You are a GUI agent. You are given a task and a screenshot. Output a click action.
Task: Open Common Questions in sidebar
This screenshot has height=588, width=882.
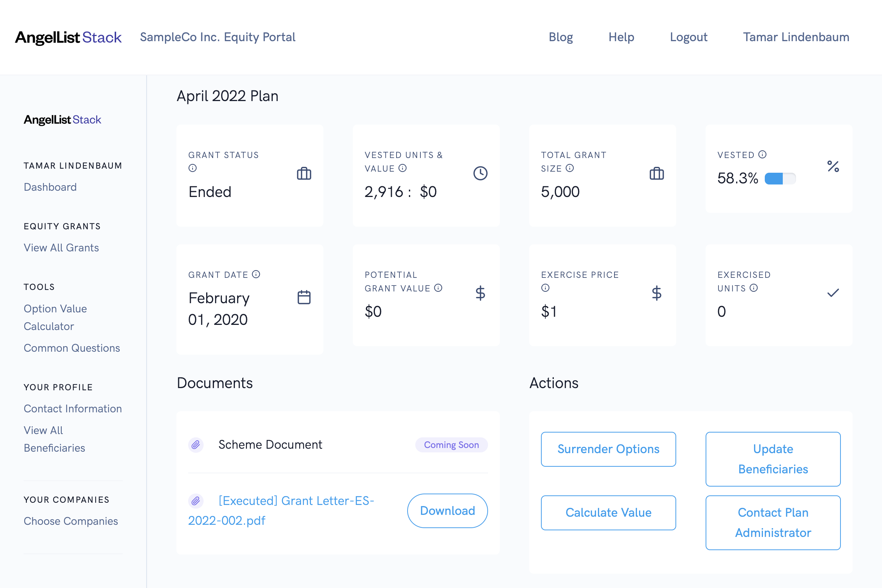click(72, 348)
